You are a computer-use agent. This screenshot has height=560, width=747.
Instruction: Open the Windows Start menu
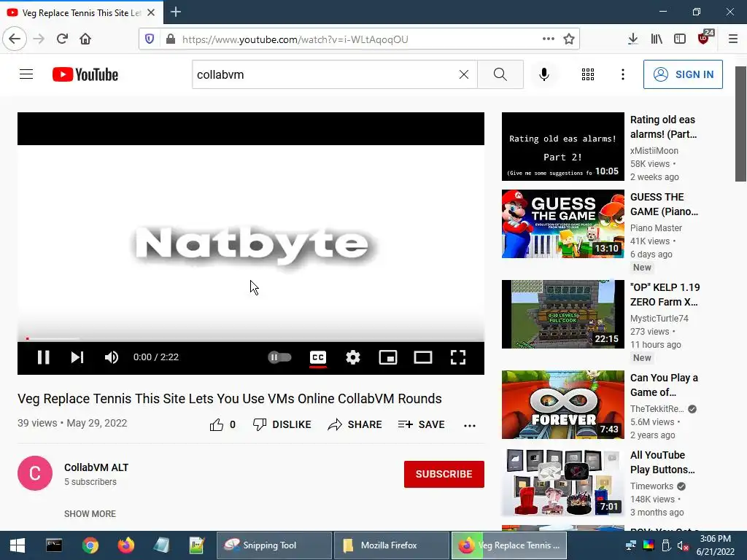click(18, 545)
